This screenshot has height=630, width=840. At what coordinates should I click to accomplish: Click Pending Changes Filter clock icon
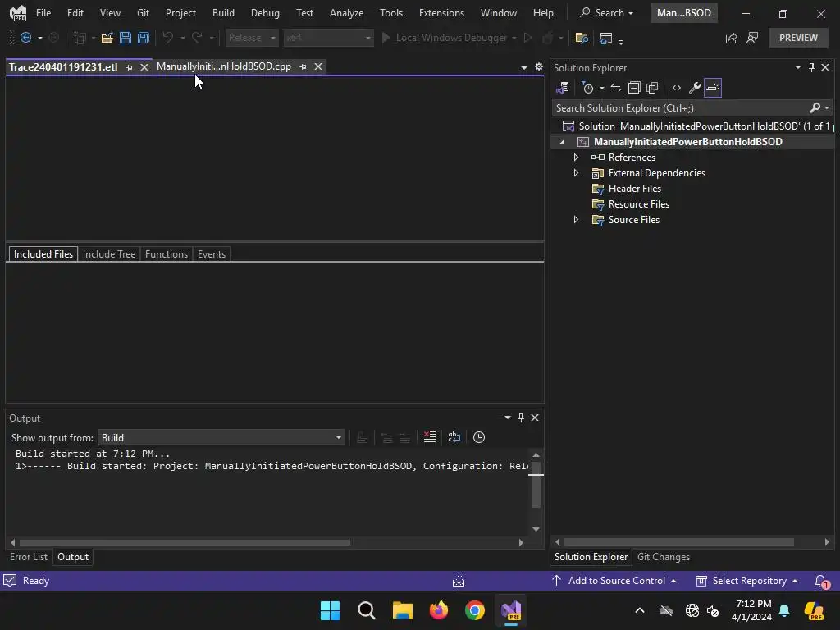(588, 88)
